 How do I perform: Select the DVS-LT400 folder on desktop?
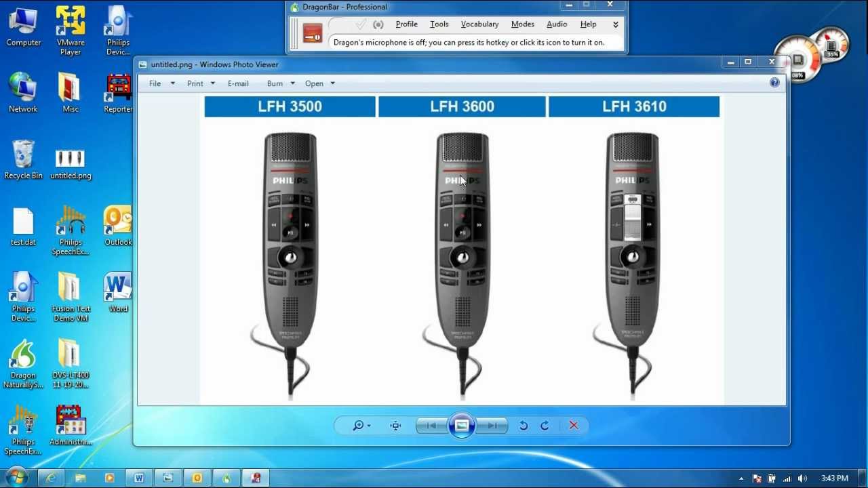pos(71,364)
